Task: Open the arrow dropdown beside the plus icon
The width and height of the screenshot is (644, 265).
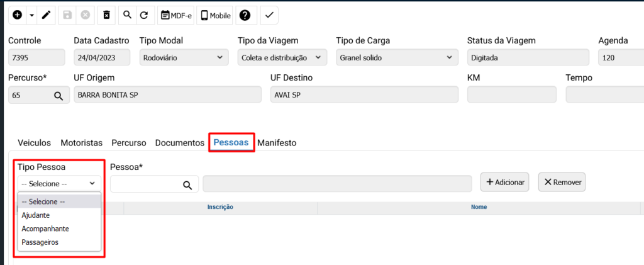Action: [31, 14]
